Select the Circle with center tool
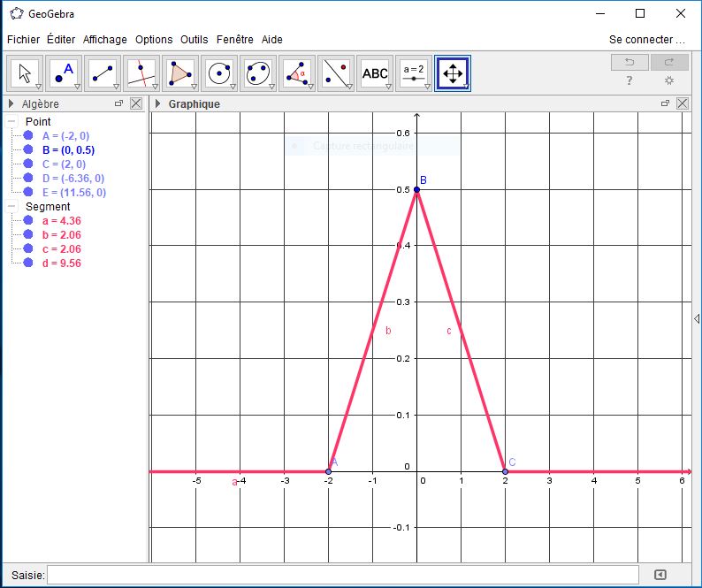Screen dimensions: 702x588 219,73
